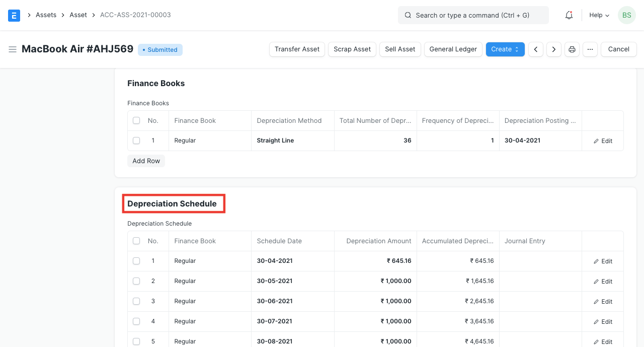The width and height of the screenshot is (644, 347).
Task: Edit depreciation row dated 30-05-2021
Action: pos(603,282)
